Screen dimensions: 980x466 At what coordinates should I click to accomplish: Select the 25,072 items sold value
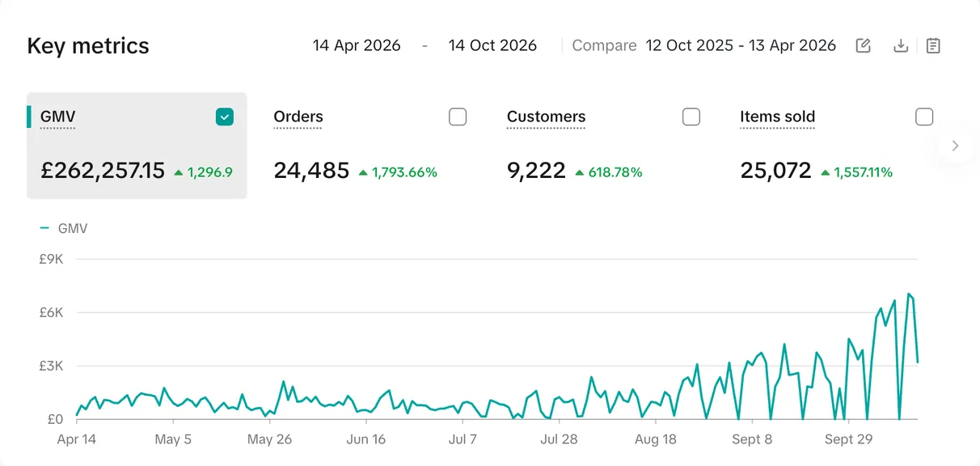[775, 171]
